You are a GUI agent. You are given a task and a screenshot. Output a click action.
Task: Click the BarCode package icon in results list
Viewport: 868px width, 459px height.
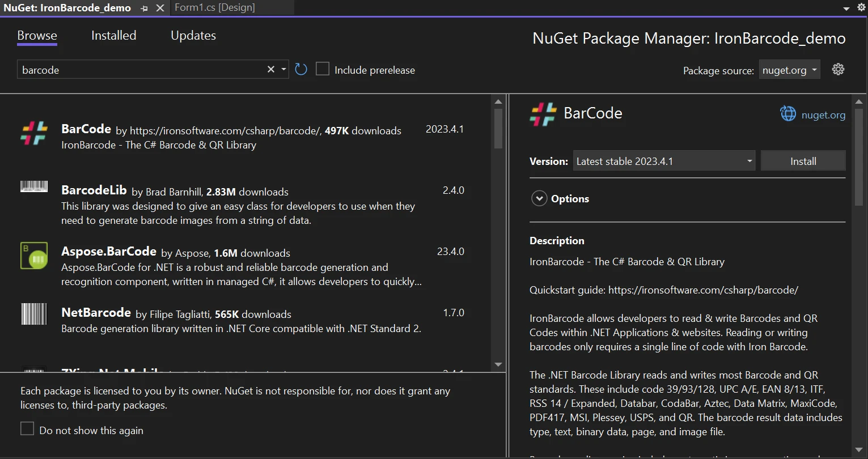click(x=34, y=133)
